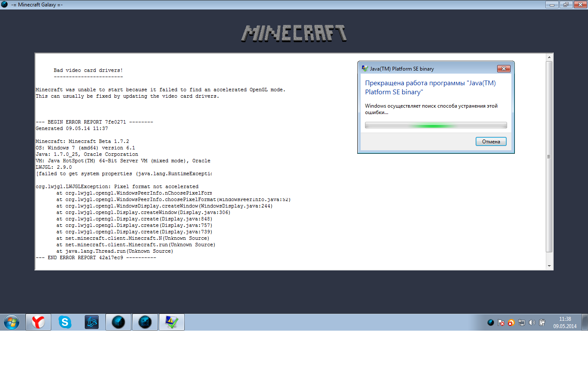This screenshot has width=588, height=375.
Task: Click 'java.lang.Thread.run(Unknown Source)' line
Action: click(x=115, y=251)
